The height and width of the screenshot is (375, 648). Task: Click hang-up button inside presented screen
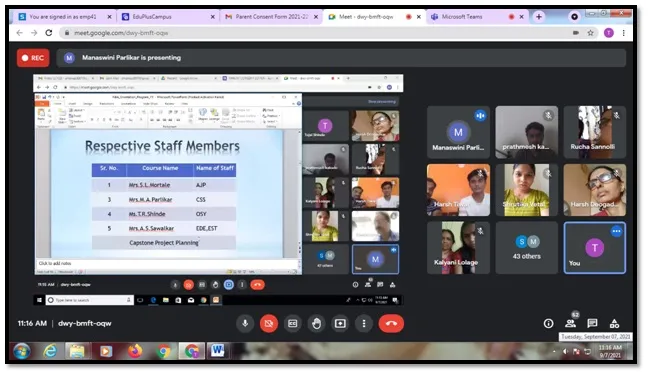point(257,285)
